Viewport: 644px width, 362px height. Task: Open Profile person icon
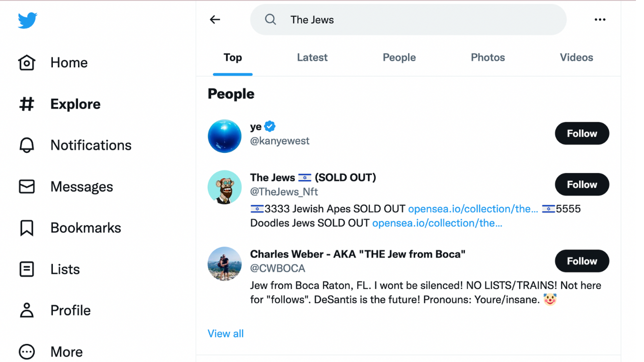click(x=27, y=310)
